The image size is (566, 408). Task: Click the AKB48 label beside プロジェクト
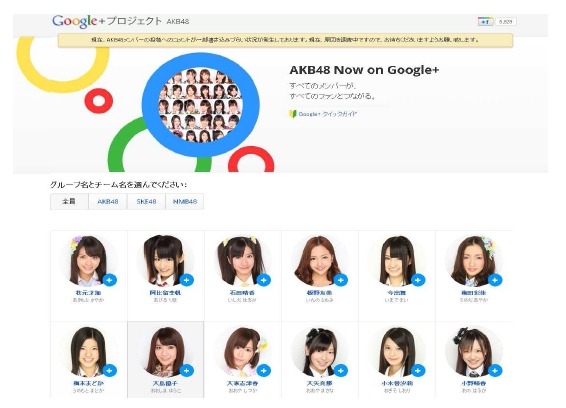point(178,22)
